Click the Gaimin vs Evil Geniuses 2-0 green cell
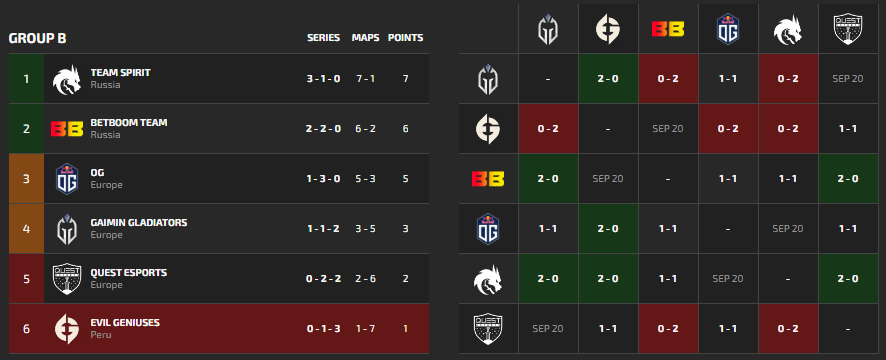Viewport: 886px width, 360px height. pos(608,79)
